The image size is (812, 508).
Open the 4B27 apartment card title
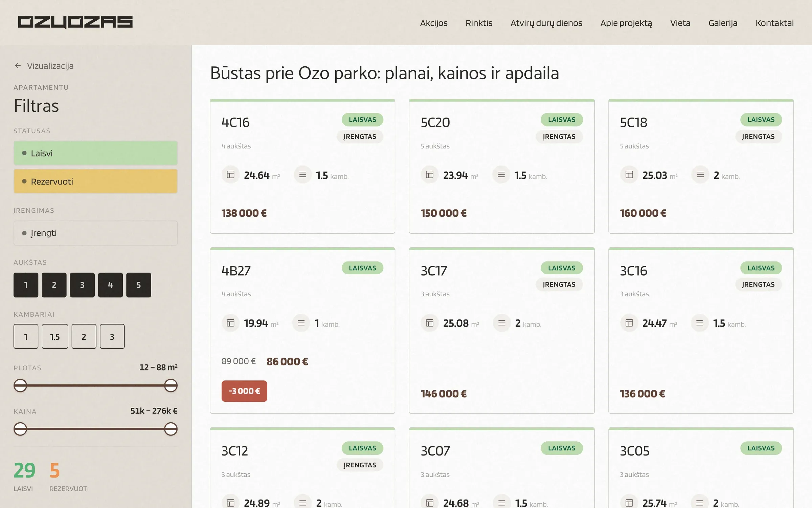click(x=236, y=271)
